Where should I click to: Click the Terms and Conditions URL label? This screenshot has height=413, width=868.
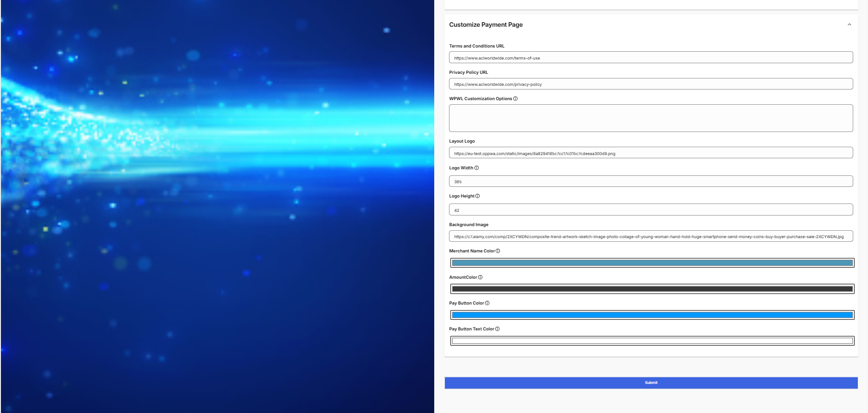[x=477, y=46]
